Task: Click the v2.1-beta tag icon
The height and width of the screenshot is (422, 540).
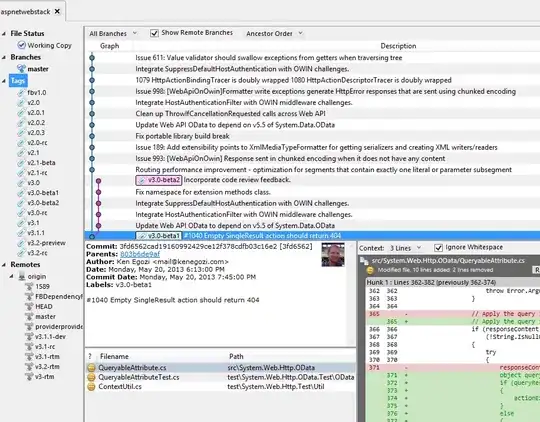Action: (x=21, y=163)
